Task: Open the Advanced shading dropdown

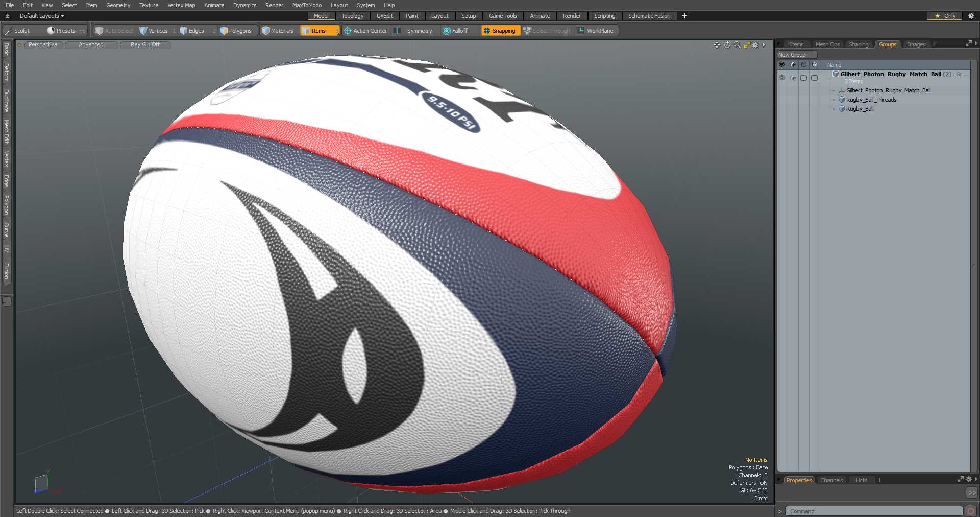Action: pyautogui.click(x=91, y=45)
